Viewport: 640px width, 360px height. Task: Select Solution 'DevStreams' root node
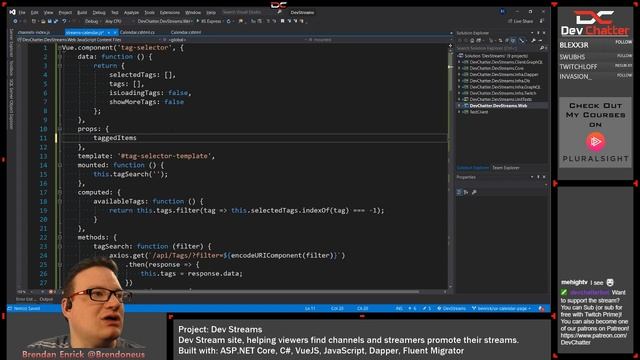point(496,56)
